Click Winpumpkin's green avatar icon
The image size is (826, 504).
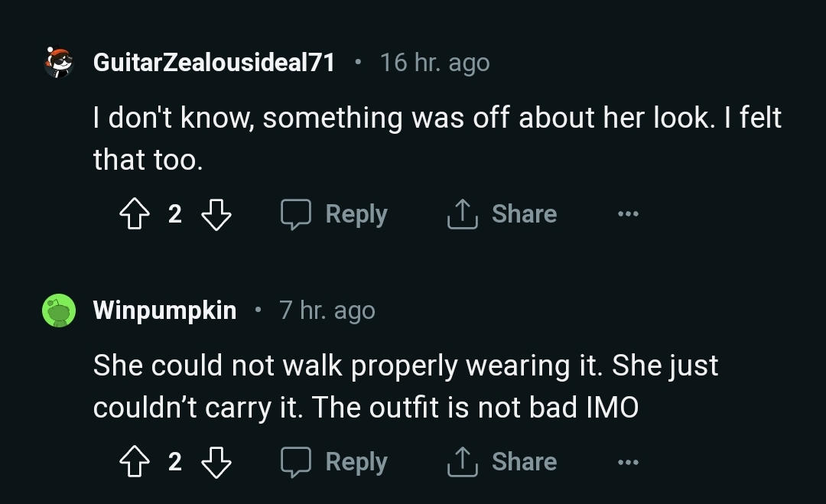click(58, 311)
